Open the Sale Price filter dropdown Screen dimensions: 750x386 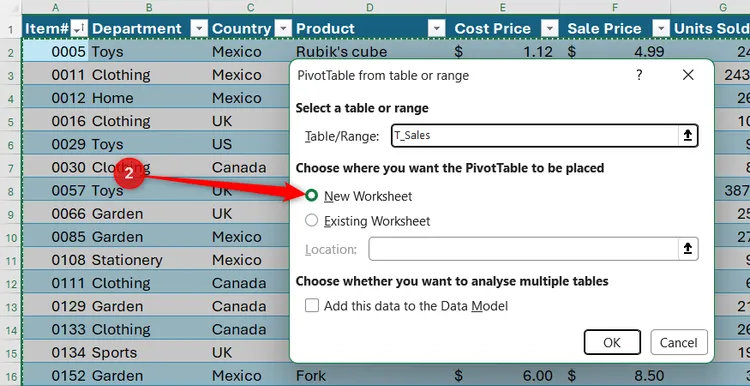[661, 29]
